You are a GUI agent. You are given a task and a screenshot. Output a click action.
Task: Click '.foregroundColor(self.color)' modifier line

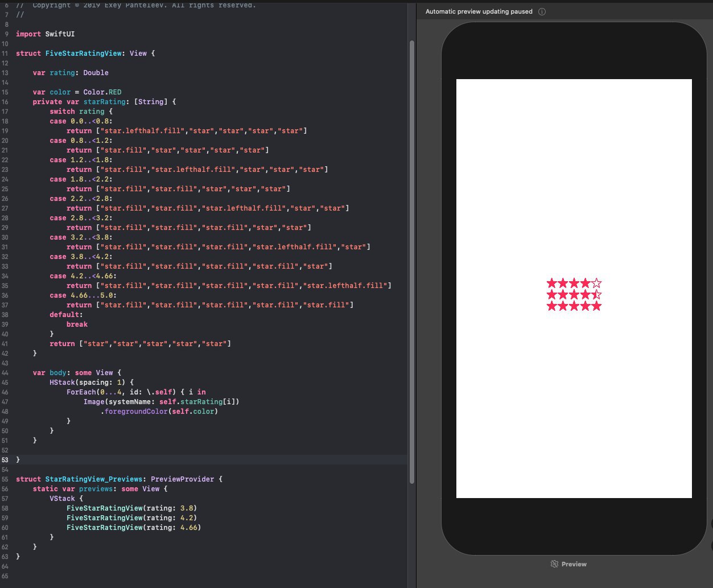click(x=159, y=412)
